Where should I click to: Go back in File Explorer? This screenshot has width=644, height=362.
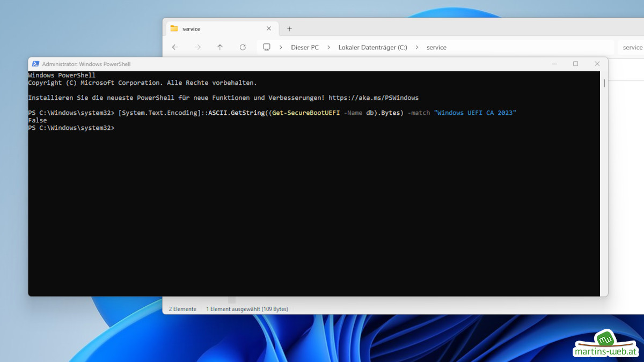(175, 47)
